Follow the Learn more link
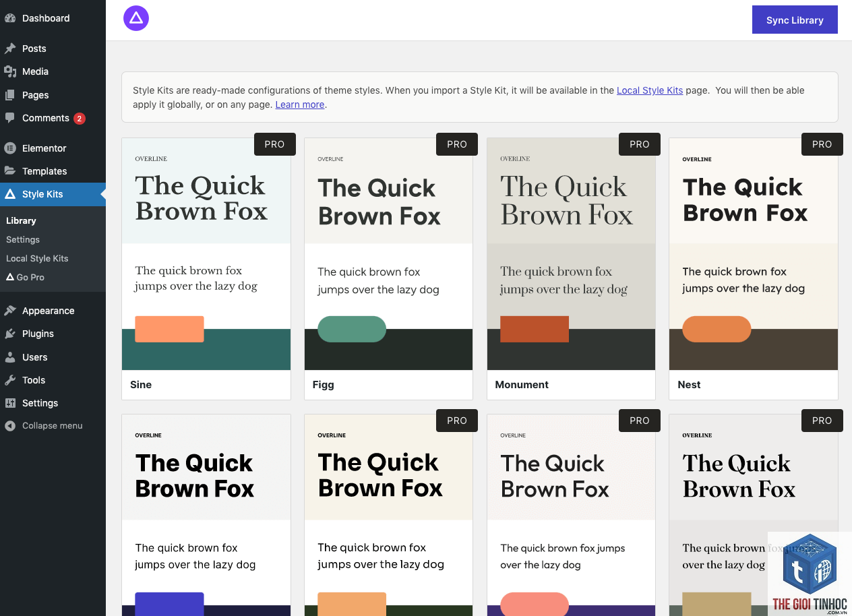Image resolution: width=852 pixels, height=616 pixels. coord(300,104)
